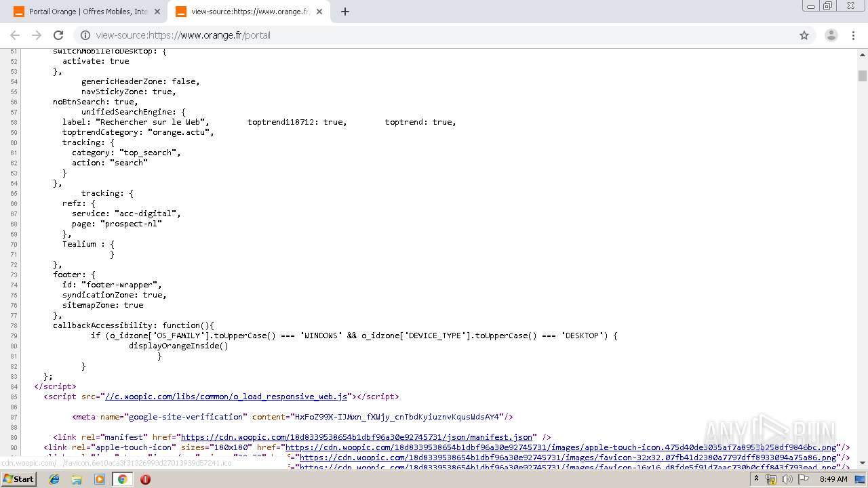Click the 8:49 AM clock
868x488 pixels.
click(833, 479)
